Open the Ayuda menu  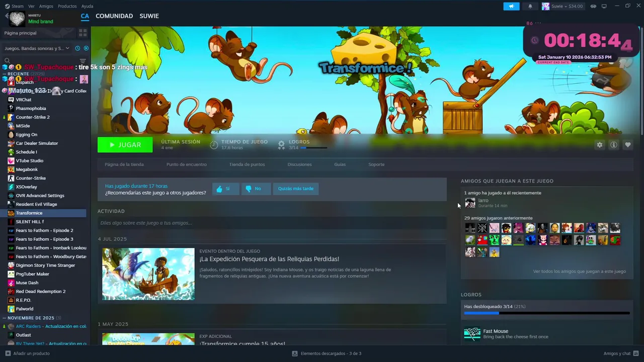87,6
